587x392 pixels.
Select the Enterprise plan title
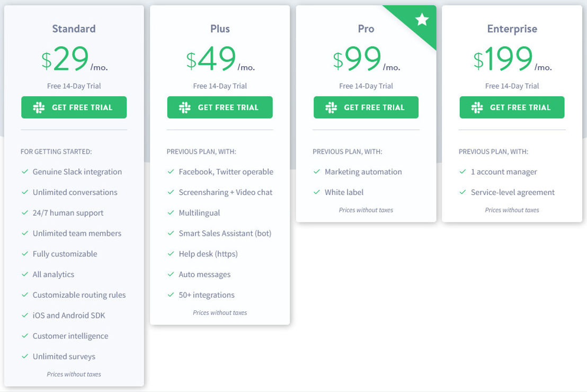[512, 29]
